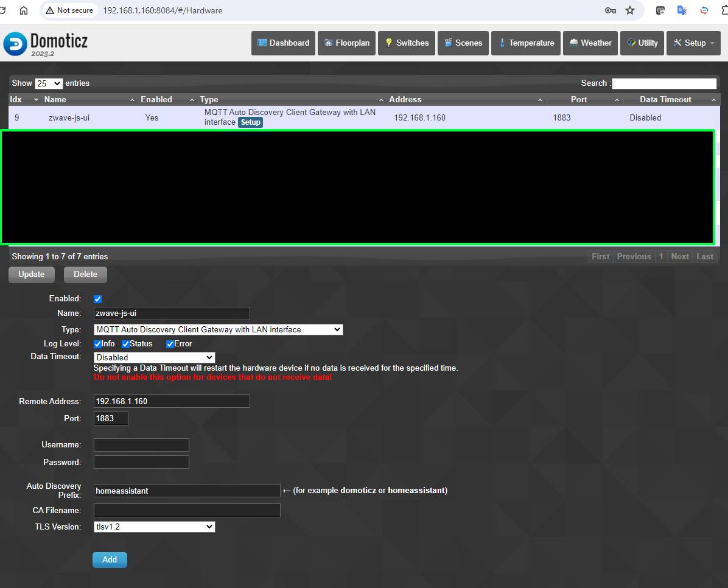Click the Not secure warning icon
Image resolution: width=728 pixels, height=588 pixels.
(50, 10)
